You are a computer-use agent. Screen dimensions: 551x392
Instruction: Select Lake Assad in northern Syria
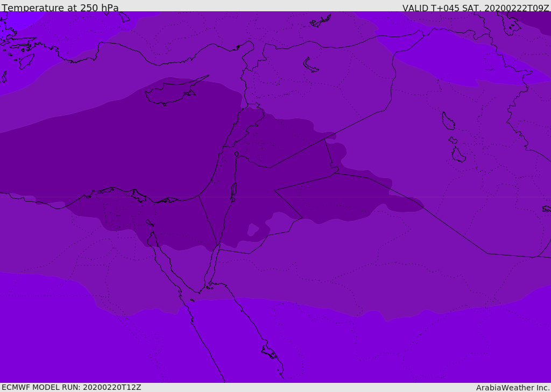click(310, 66)
